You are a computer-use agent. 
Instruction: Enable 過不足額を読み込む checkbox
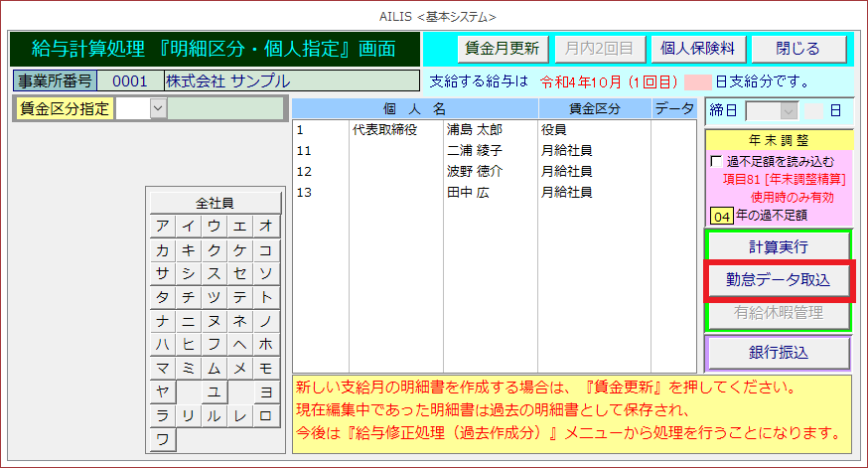[717, 161]
